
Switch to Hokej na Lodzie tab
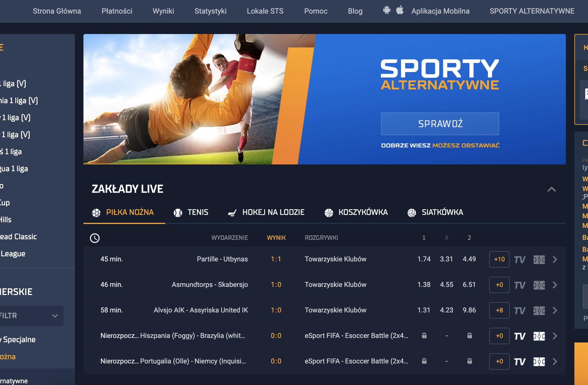tap(266, 212)
